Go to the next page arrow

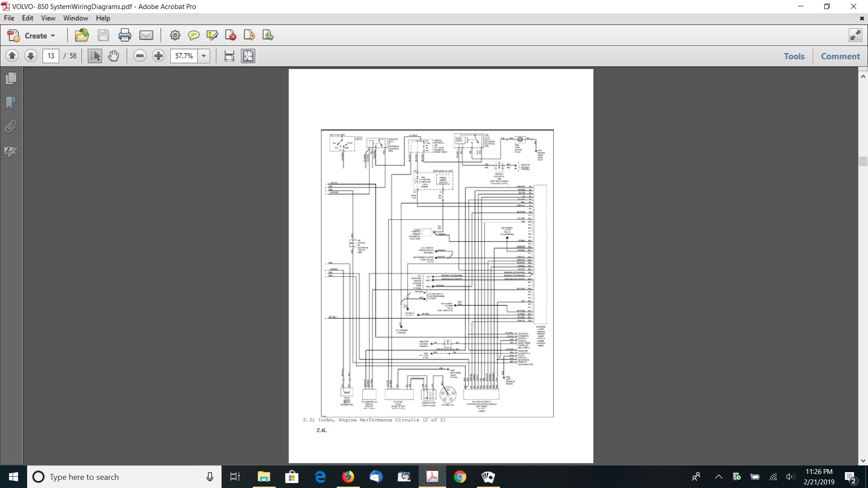click(x=31, y=56)
